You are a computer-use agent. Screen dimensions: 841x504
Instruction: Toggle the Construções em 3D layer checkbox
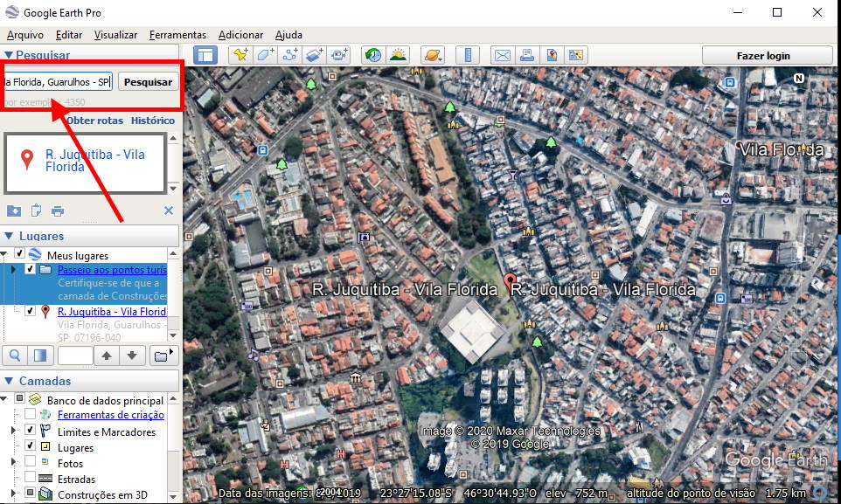pos(31,492)
